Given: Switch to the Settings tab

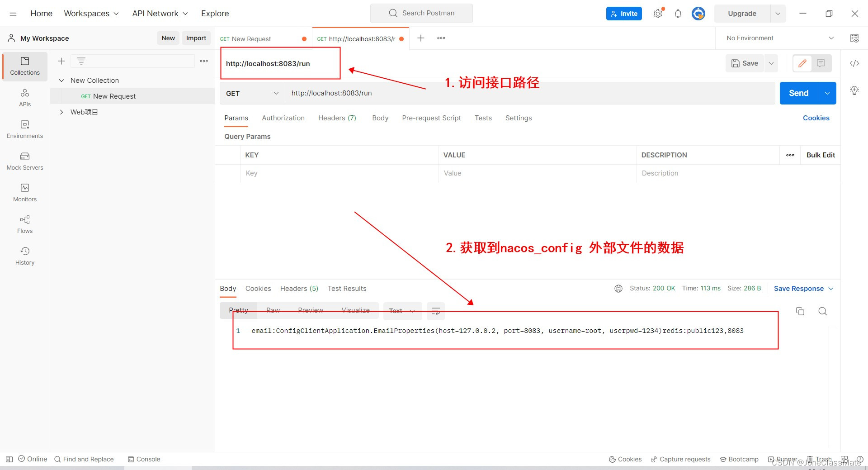Looking at the screenshot, I should (x=519, y=118).
